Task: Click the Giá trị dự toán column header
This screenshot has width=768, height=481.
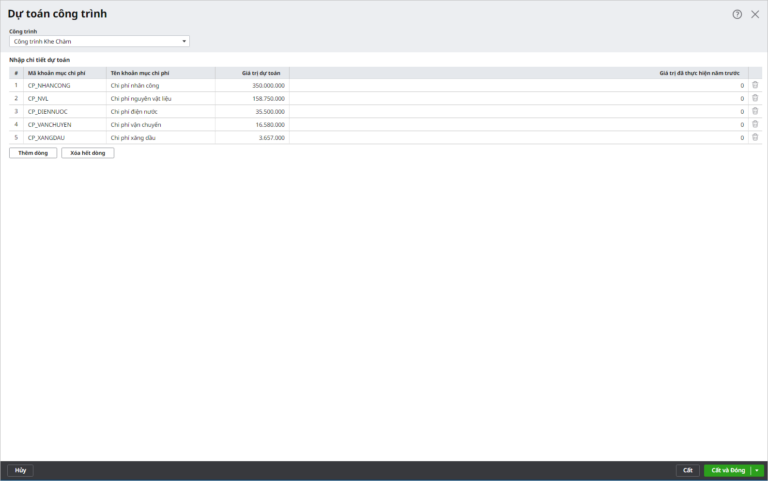Action: (252, 73)
